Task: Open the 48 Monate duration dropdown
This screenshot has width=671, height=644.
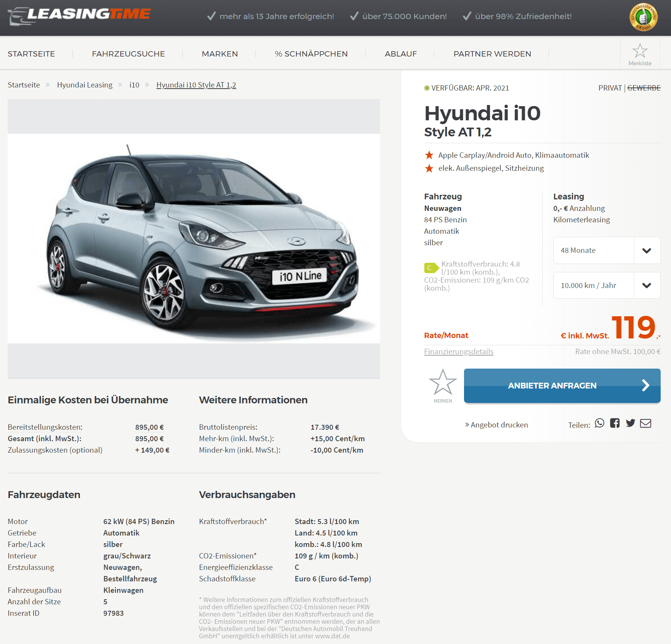Action: click(x=607, y=250)
